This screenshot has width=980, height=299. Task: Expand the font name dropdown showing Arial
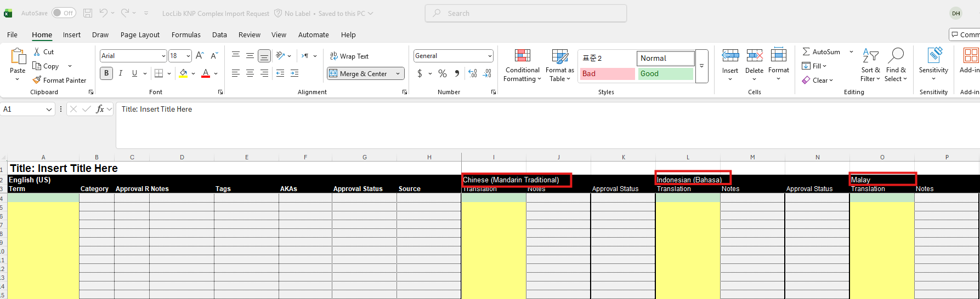(163, 56)
